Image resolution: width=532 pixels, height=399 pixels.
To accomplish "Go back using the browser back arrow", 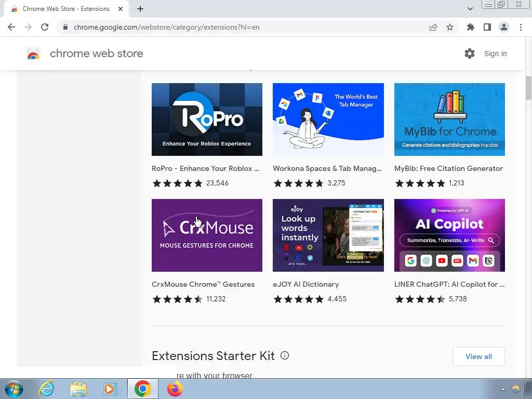I will click(11, 27).
